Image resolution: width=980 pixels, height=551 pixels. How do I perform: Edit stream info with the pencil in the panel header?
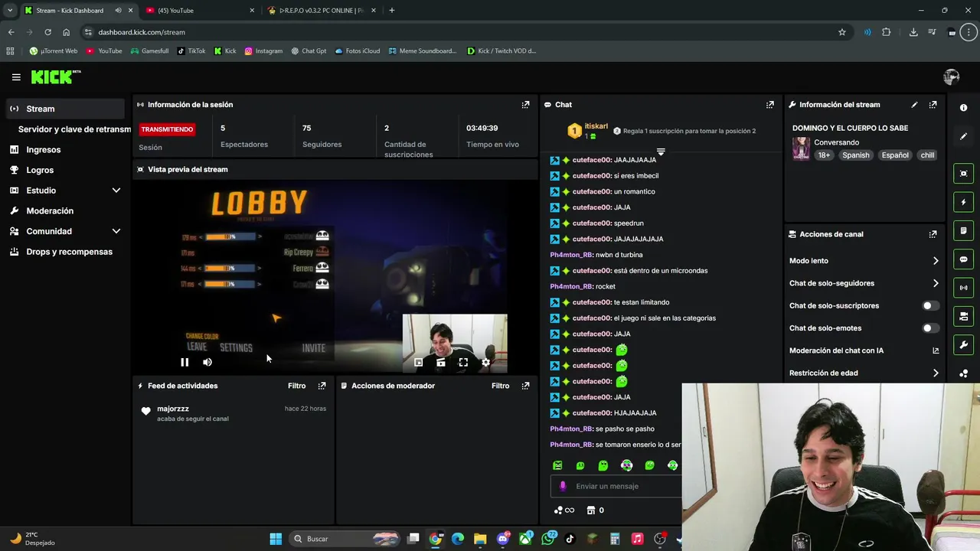coord(914,105)
